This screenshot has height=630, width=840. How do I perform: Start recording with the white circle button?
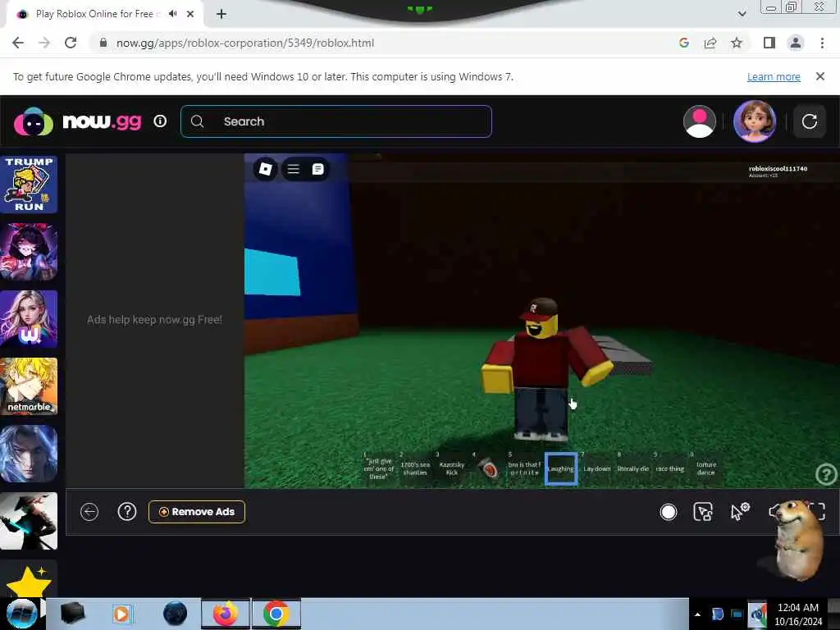click(x=668, y=512)
